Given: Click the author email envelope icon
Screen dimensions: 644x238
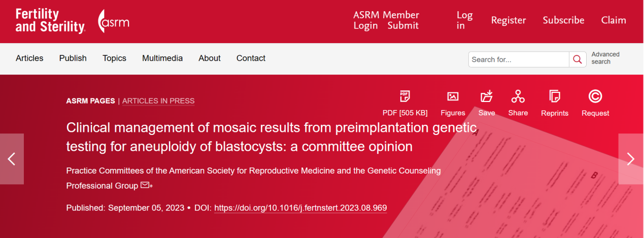Looking at the screenshot, I should 145,186.
